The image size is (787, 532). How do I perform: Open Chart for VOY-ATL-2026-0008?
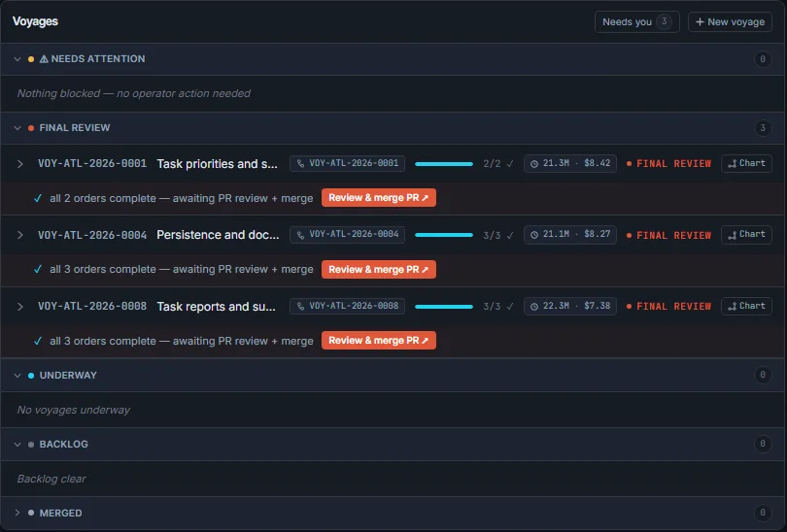point(746,306)
